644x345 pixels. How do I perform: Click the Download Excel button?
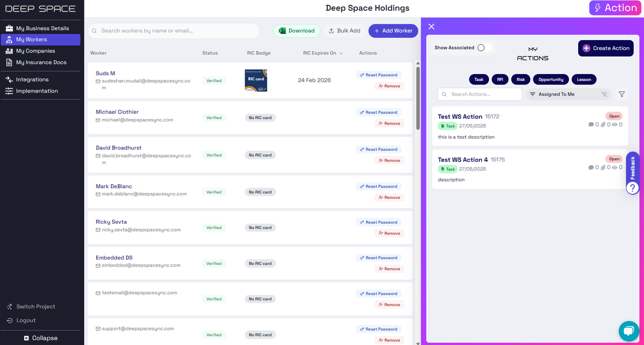pyautogui.click(x=297, y=31)
